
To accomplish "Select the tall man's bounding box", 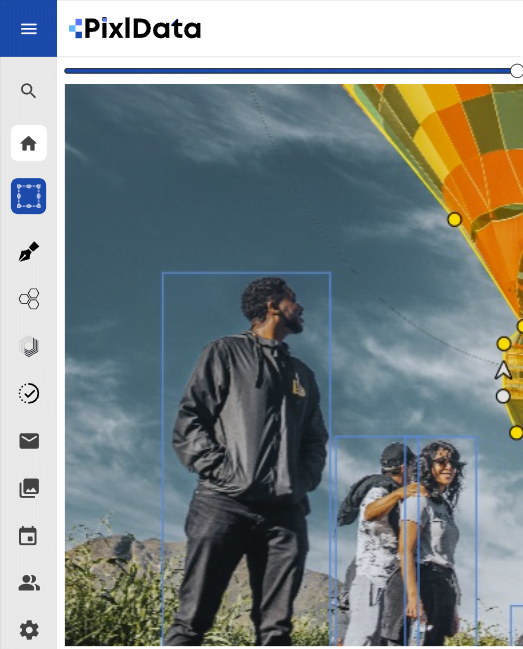I will [x=246, y=459].
